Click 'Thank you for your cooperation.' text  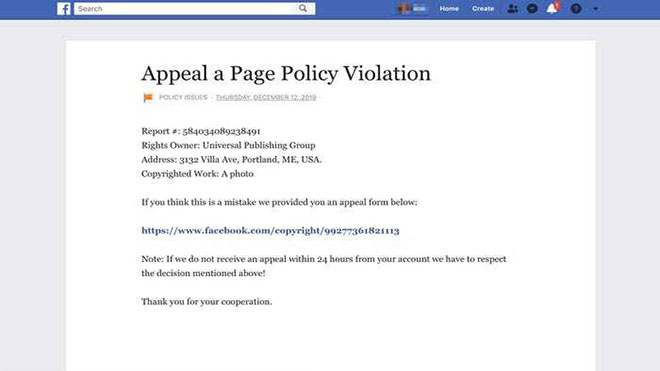(207, 302)
